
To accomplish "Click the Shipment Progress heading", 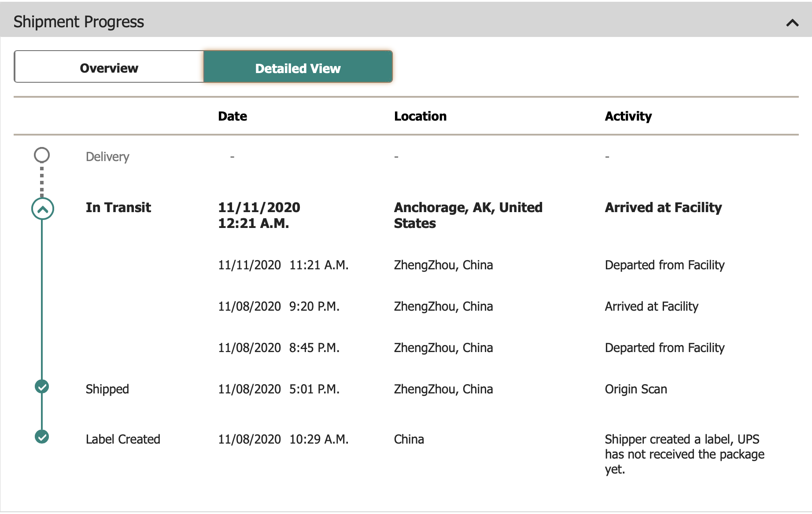I will pyautogui.click(x=79, y=22).
